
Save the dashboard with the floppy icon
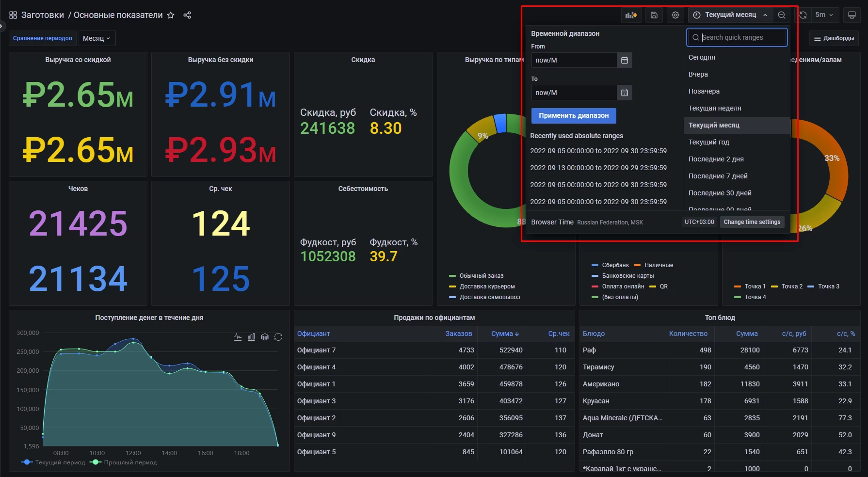click(654, 15)
